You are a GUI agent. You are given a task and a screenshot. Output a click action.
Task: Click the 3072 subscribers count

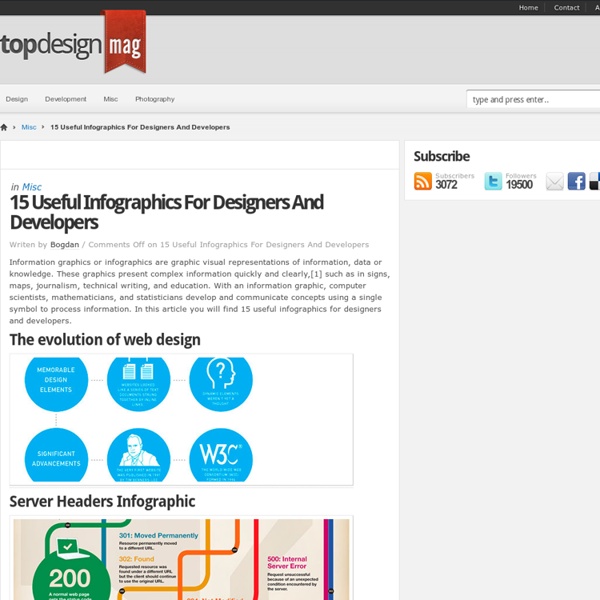(446, 185)
